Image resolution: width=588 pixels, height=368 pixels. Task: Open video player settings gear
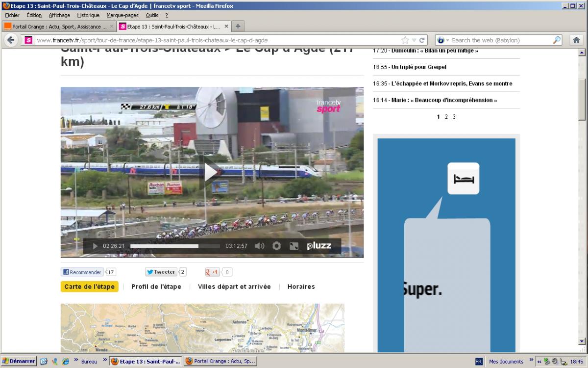click(277, 246)
